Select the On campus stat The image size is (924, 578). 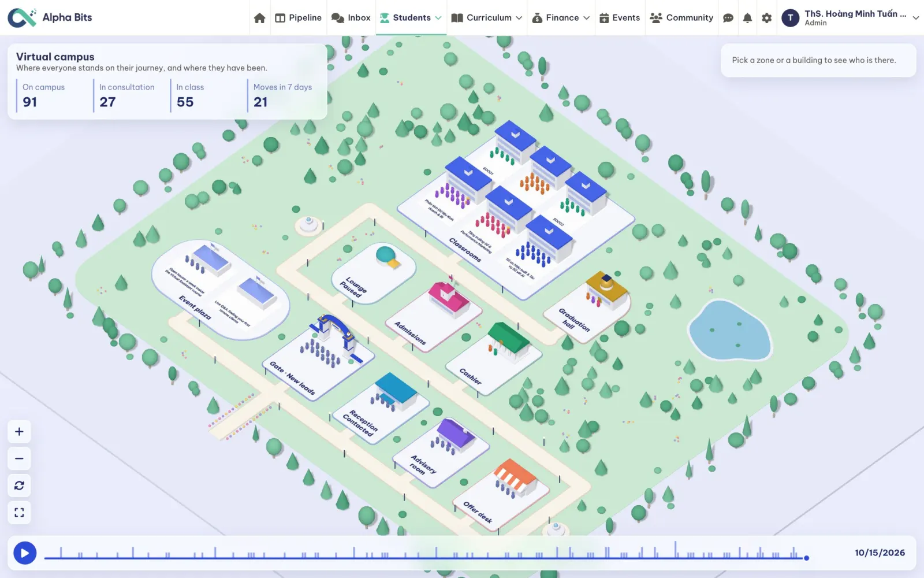coord(52,95)
